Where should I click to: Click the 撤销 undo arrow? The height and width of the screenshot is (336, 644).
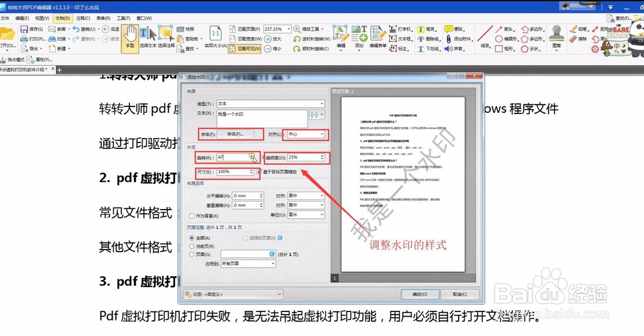click(76, 29)
